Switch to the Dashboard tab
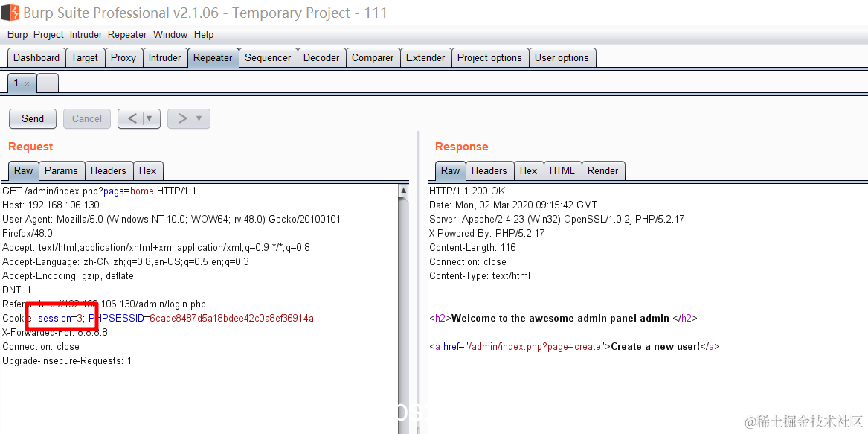 (x=36, y=57)
